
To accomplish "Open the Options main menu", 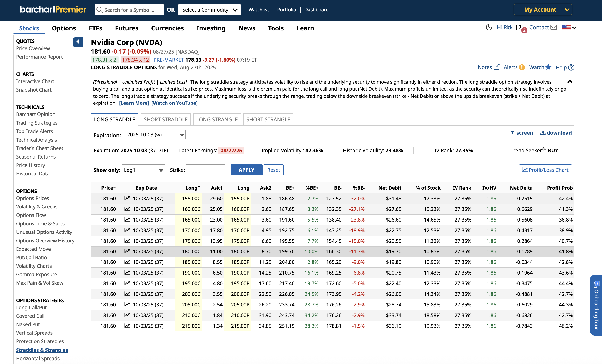I will (x=64, y=28).
